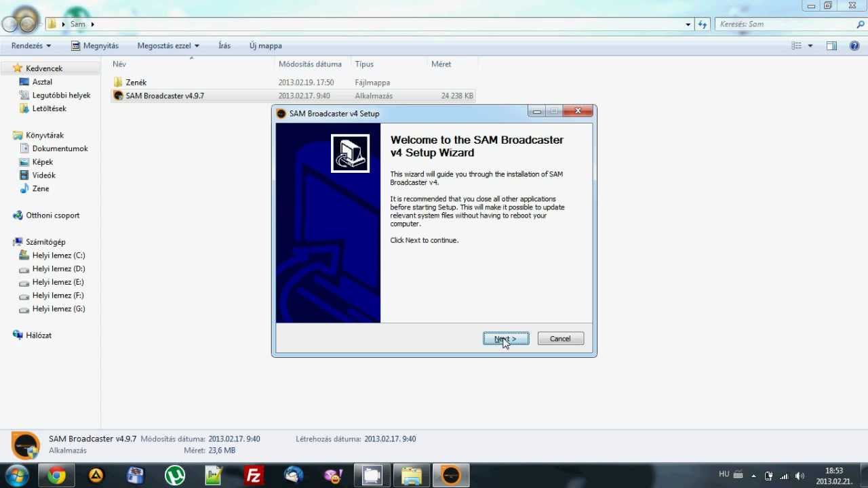The height and width of the screenshot is (488, 868).
Task: Open the Videók library
Action: [43, 176]
